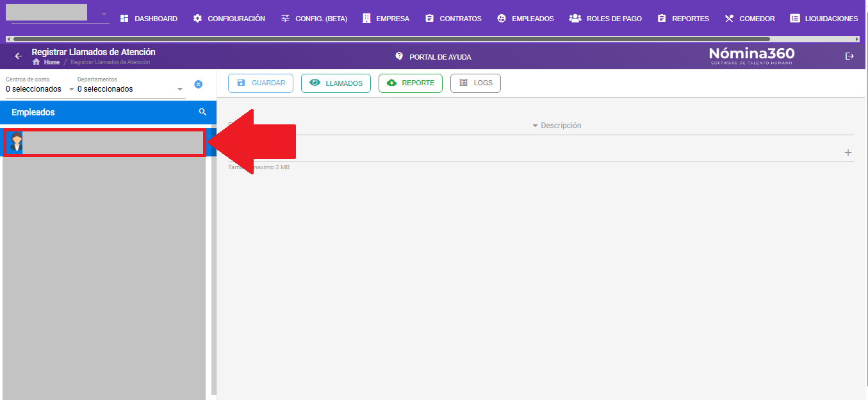Clear filters with the blue X icon
This screenshot has height=400, width=868.
[199, 85]
